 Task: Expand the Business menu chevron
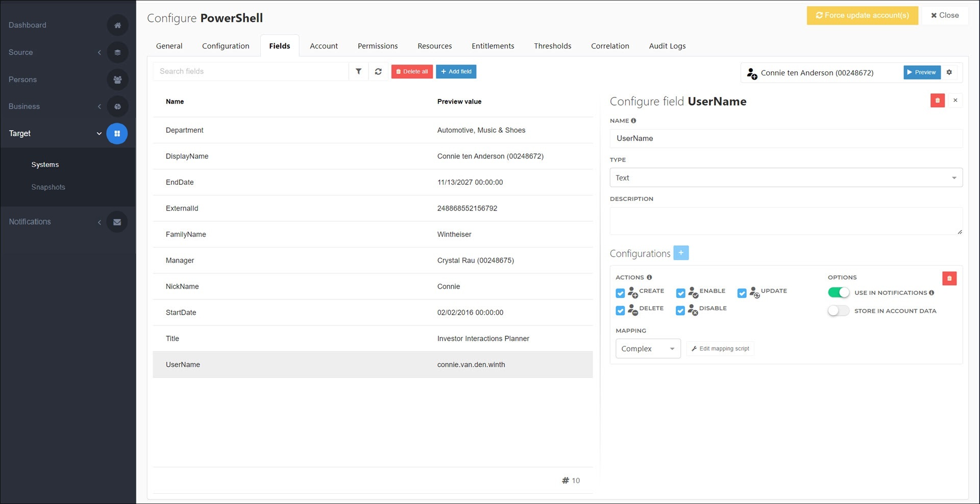click(x=100, y=107)
